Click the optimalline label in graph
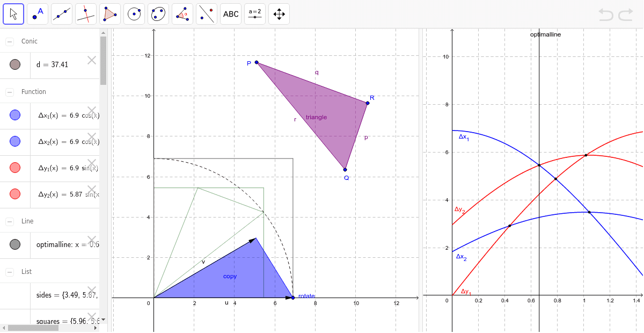Image resolution: width=644 pixels, height=333 pixels. tap(545, 34)
